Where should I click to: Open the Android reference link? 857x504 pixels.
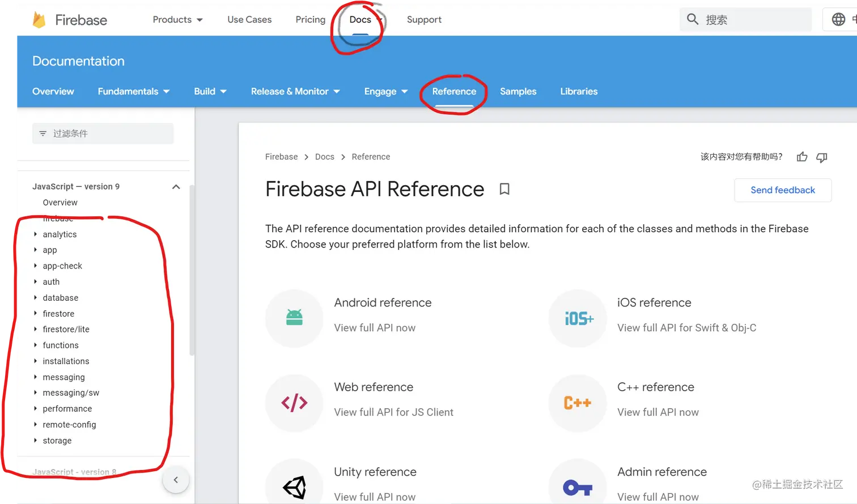[x=383, y=302]
